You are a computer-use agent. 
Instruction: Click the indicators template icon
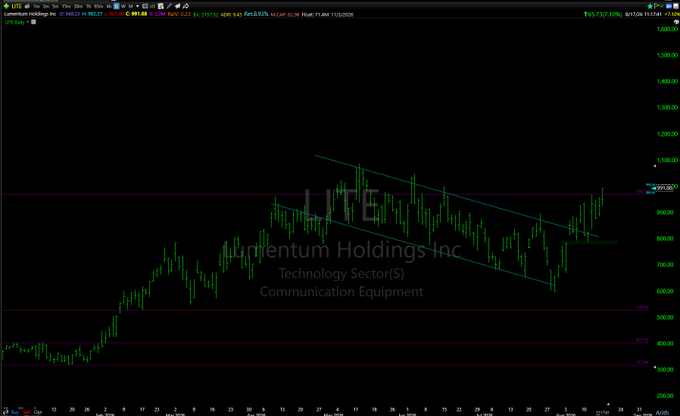[x=161, y=6]
